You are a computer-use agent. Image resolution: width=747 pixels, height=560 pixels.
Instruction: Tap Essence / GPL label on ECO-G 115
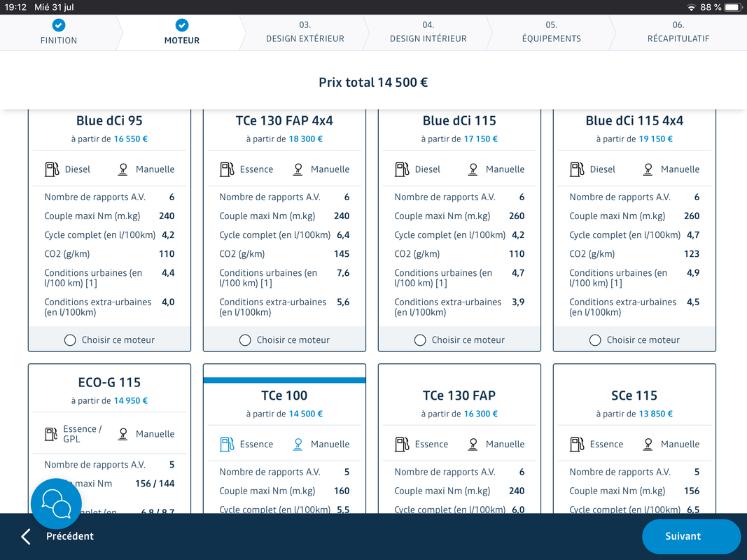[83, 434]
